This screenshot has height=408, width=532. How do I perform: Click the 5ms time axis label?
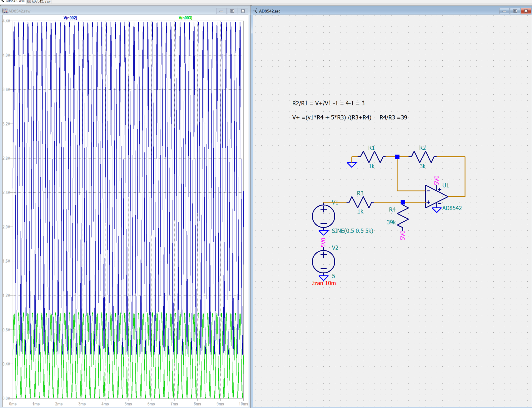pos(128,404)
